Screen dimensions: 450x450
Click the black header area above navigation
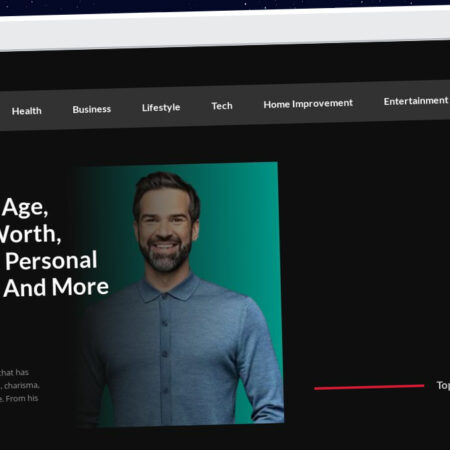click(x=225, y=68)
